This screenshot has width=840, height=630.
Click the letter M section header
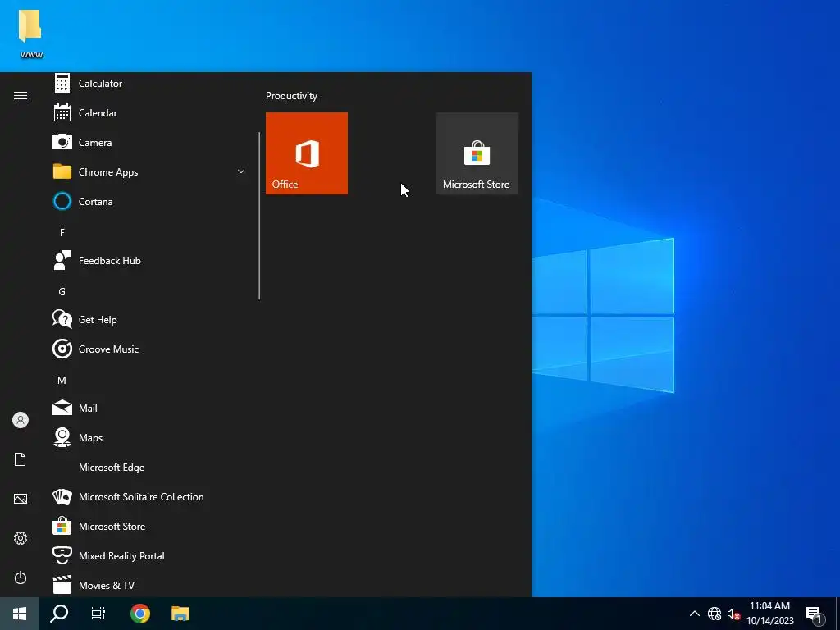[62, 380]
